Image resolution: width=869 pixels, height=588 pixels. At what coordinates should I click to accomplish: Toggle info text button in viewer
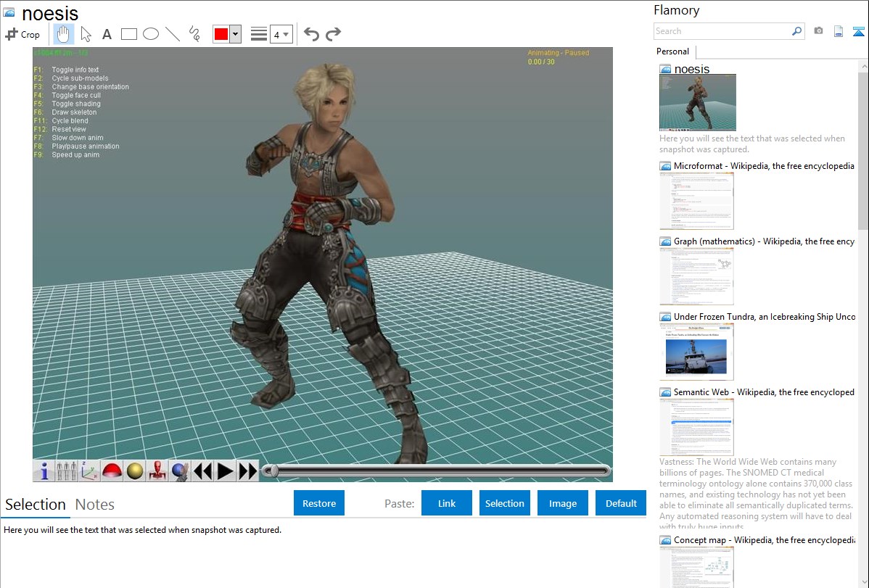point(44,471)
